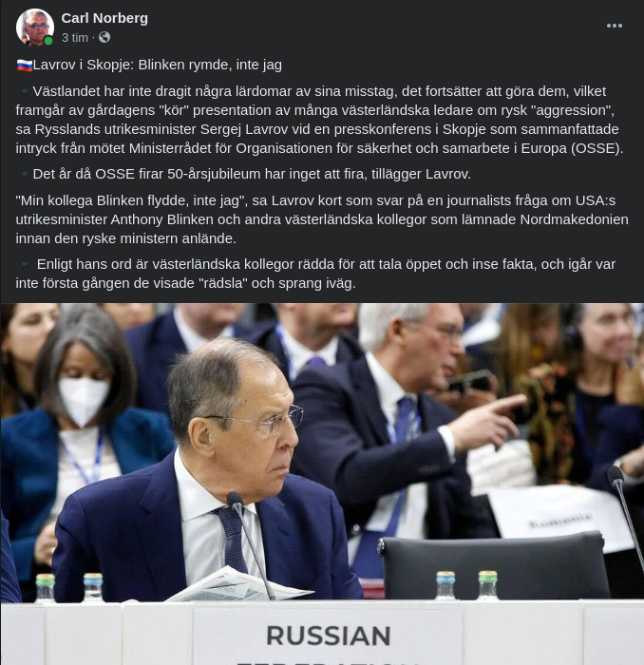This screenshot has width=644, height=665.
Task: Open the attached Lavrov photo
Action: coord(322,484)
